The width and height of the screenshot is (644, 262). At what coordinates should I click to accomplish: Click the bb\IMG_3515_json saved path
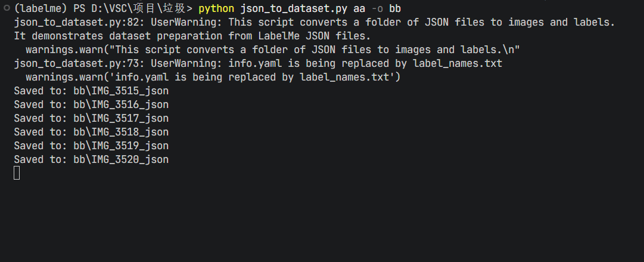121,91
